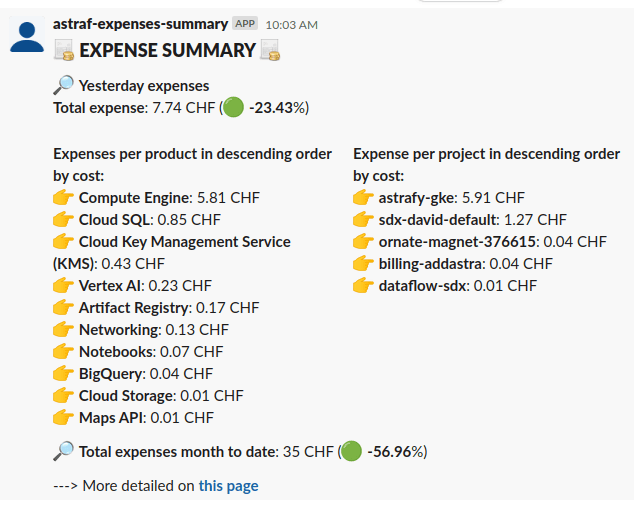Click 'Cloud SQL: 0.85 CHF' line
This screenshot has width=634, height=506.
[x=150, y=220]
